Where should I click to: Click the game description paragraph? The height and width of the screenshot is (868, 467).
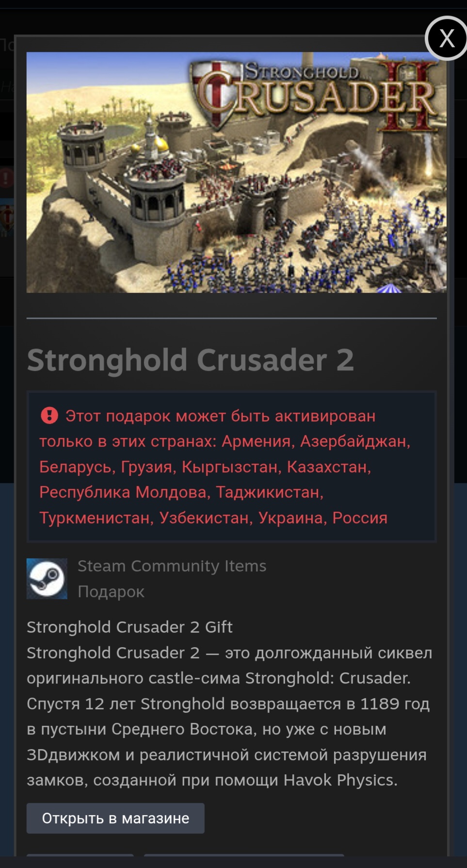(229, 717)
